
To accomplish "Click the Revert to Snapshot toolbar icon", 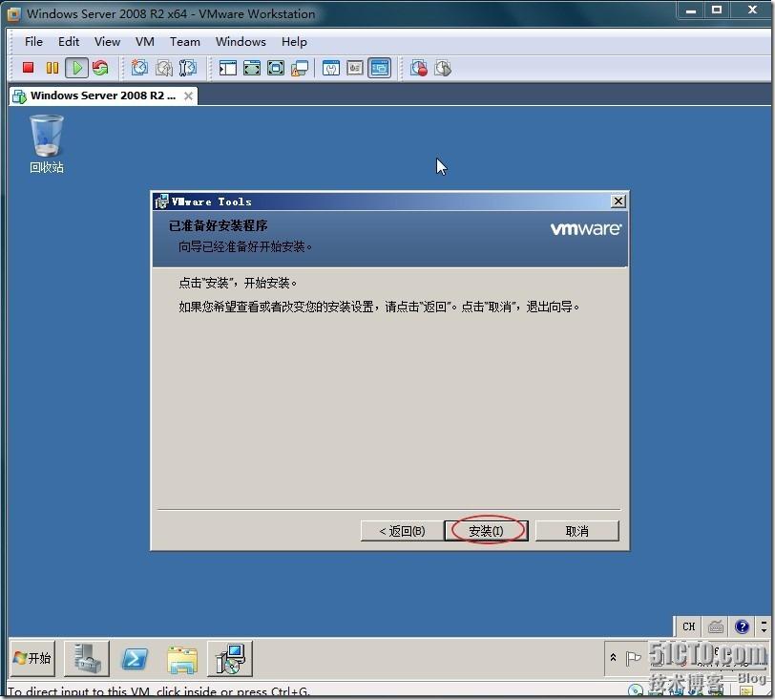I will 163,68.
